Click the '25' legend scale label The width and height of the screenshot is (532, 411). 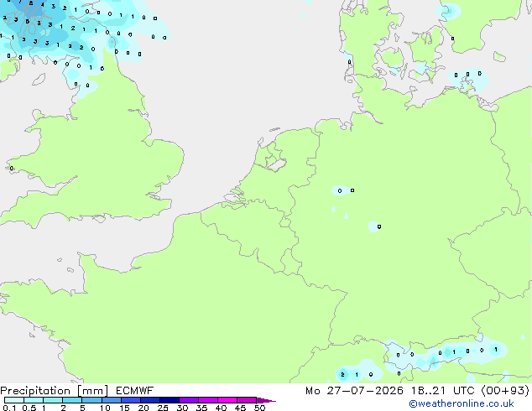163,408
